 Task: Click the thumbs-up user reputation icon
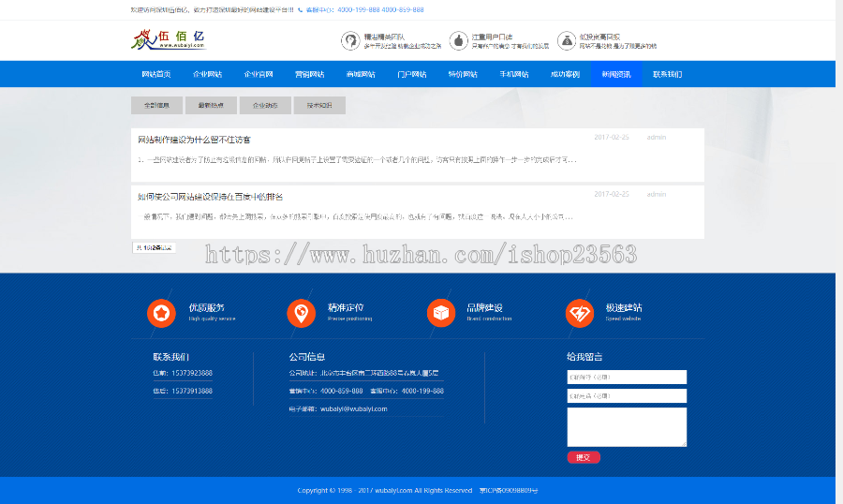(x=459, y=41)
